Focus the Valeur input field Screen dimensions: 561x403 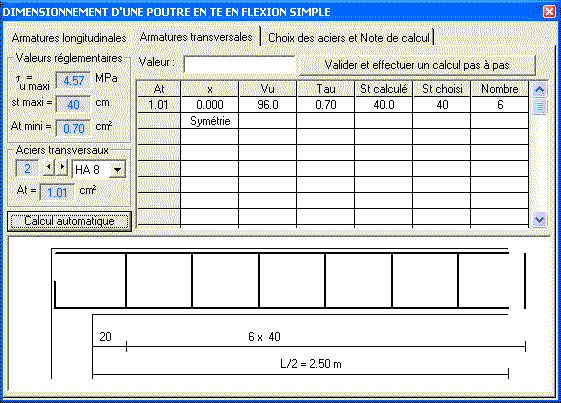[x=239, y=65]
